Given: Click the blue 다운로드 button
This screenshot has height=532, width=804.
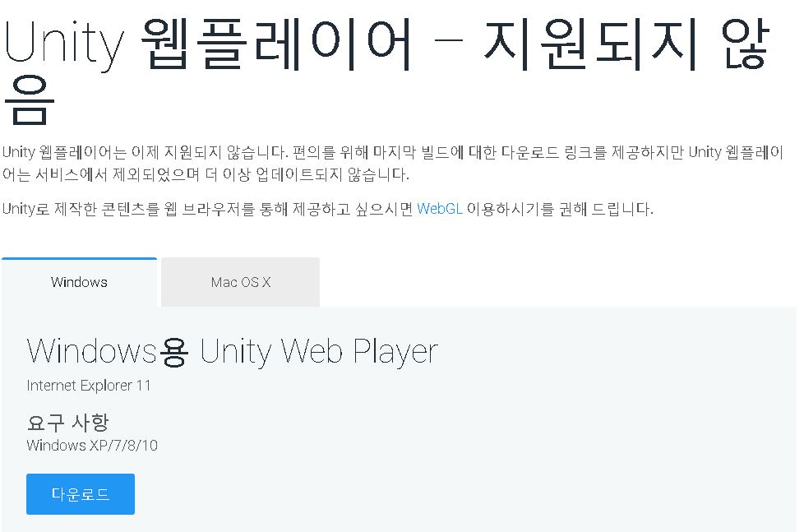Looking at the screenshot, I should click(81, 494).
